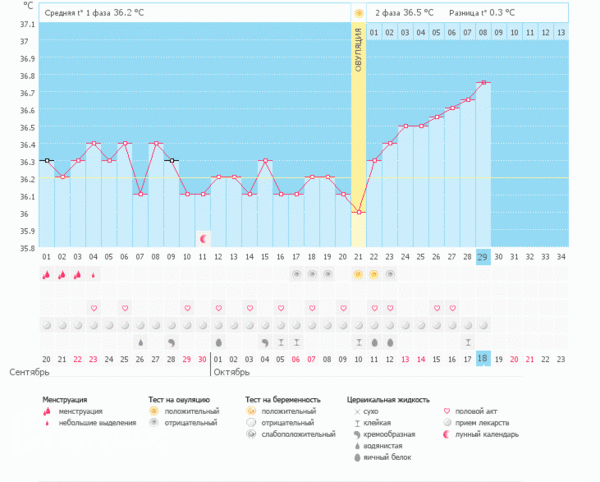Viewport: 600px width, 482px height.
Task: Click the medication icon on cycle day 01
Action: coord(47,325)
